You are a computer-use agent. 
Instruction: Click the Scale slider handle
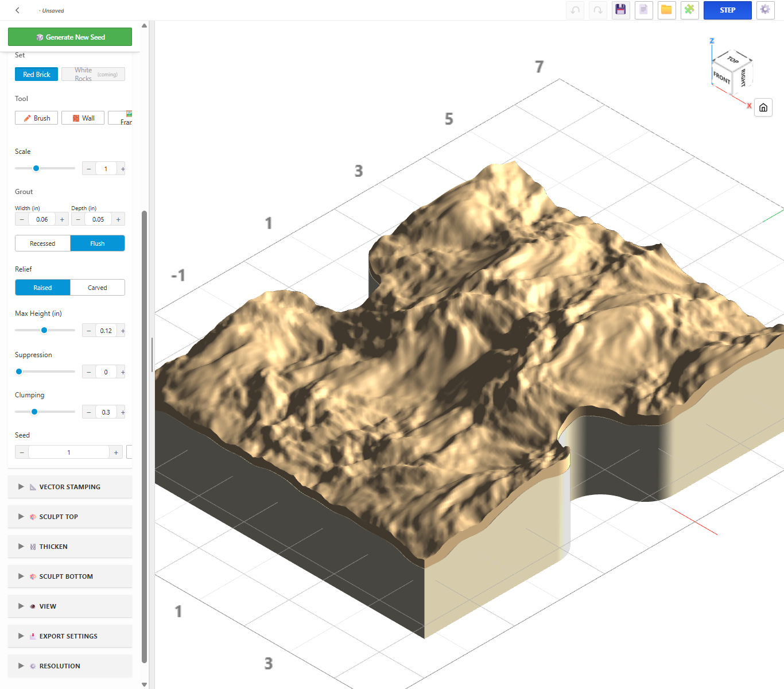click(x=36, y=168)
